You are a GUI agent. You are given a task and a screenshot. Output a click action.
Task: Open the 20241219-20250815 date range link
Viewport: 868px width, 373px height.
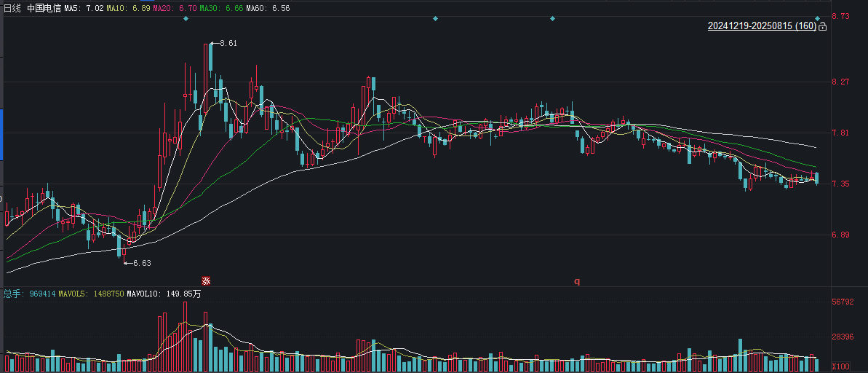pos(762,26)
